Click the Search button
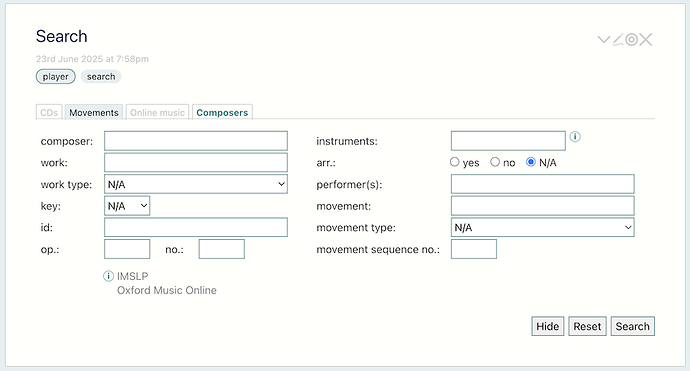The image size is (690, 371). click(x=632, y=326)
